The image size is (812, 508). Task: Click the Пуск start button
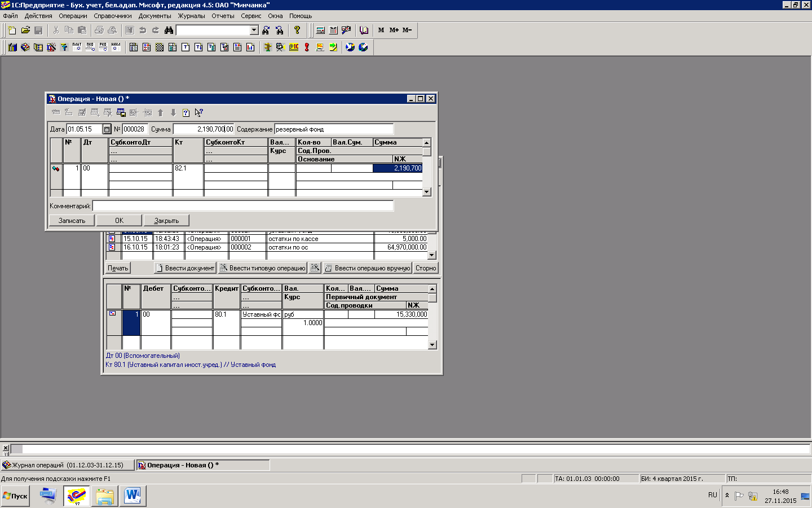click(15, 496)
